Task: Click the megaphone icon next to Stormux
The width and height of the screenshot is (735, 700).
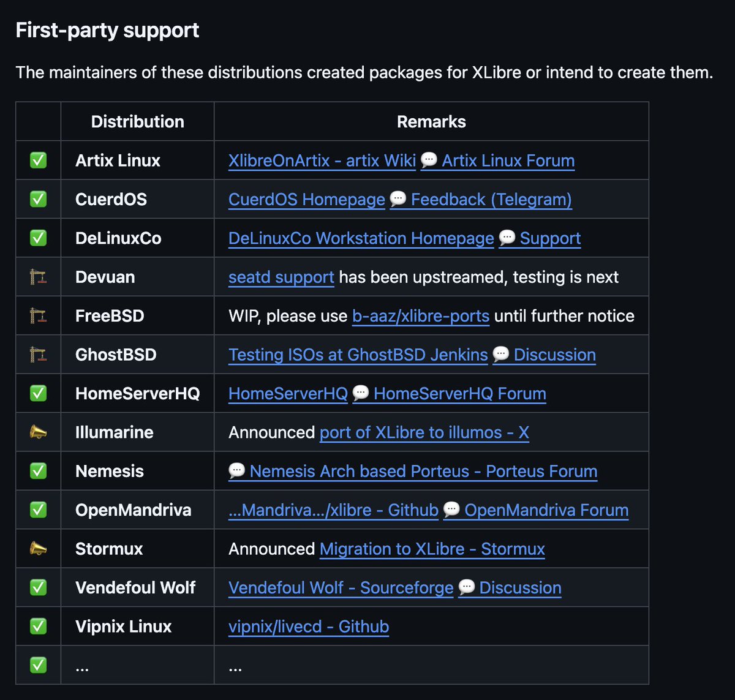Action: 38,549
